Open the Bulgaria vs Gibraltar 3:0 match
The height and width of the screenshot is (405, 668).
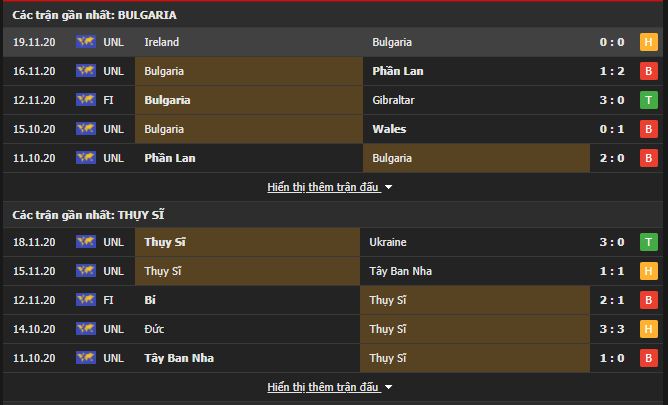click(612, 100)
